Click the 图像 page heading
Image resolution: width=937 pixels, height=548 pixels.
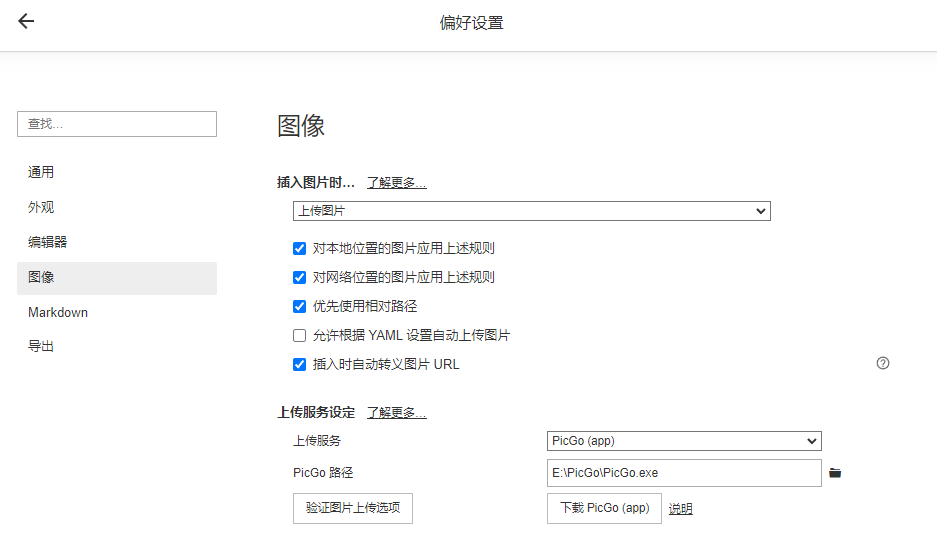point(301,126)
